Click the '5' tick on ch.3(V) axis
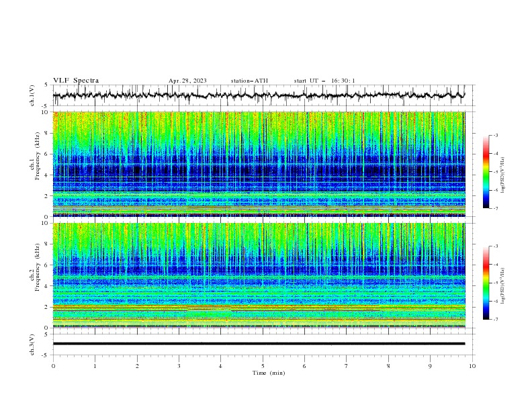 click(46, 334)
